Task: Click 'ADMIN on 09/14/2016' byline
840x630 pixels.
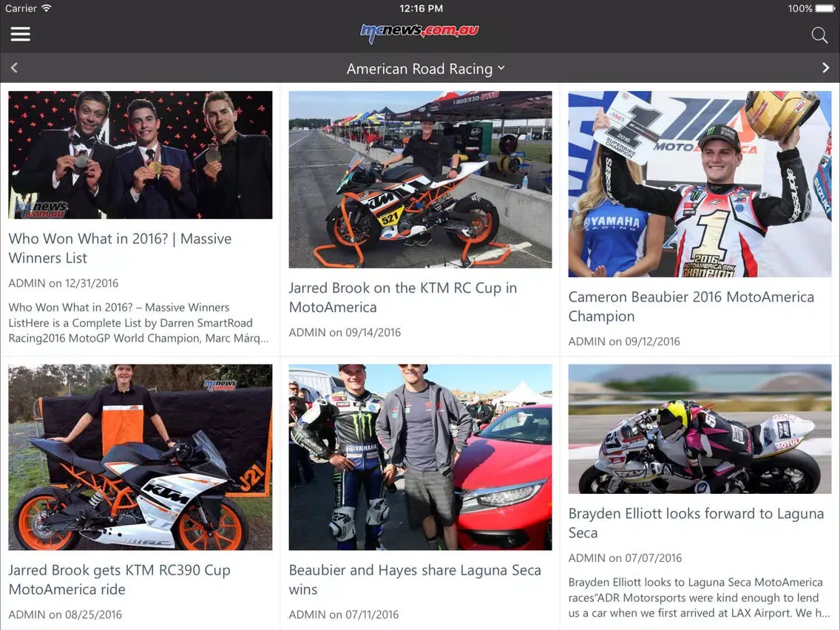Action: point(345,332)
